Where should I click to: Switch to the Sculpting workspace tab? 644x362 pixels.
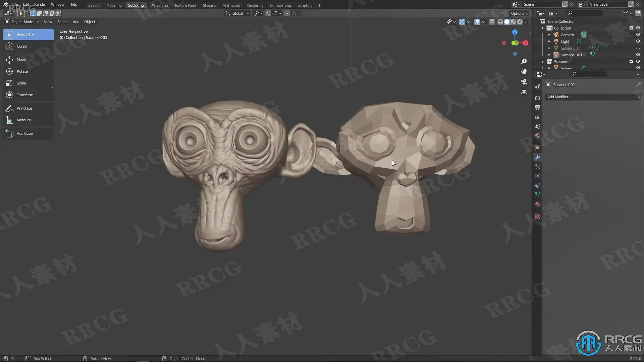(136, 5)
